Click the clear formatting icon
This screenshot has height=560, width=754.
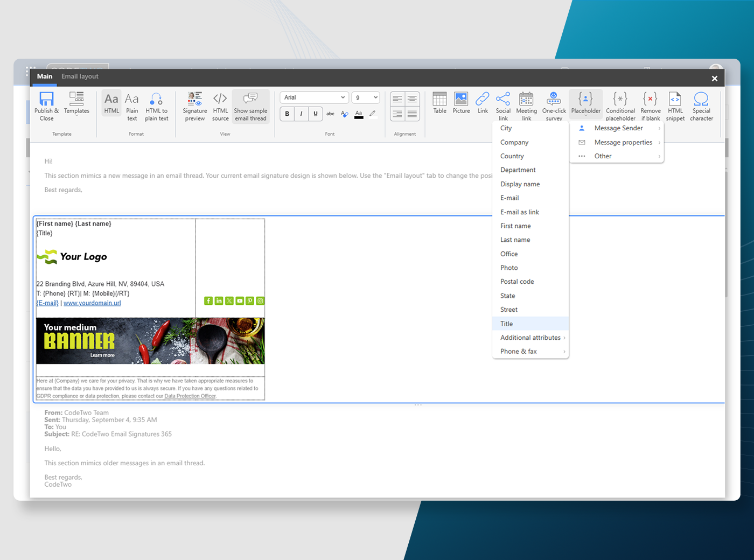pyautogui.click(x=344, y=114)
